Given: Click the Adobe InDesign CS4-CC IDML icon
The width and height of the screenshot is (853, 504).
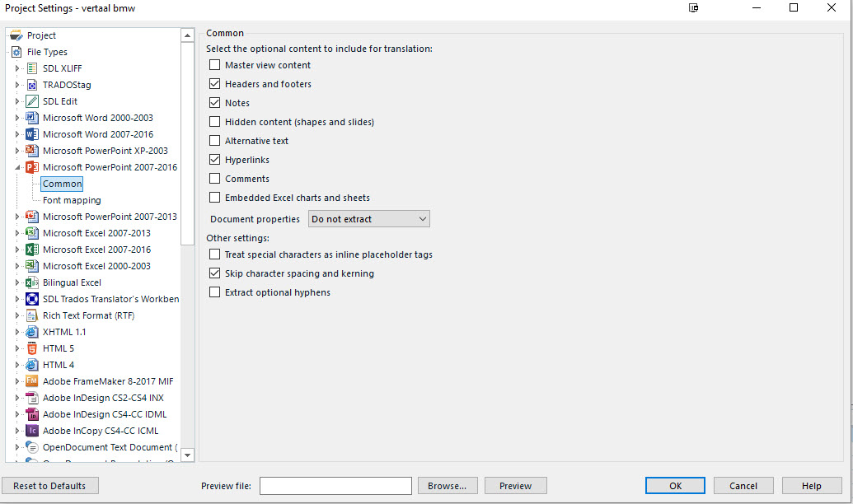Looking at the screenshot, I should tap(32, 414).
